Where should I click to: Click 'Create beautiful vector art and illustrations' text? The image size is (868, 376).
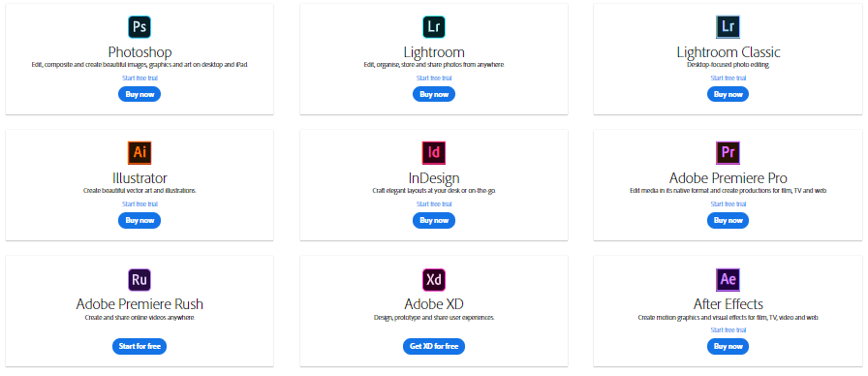[139, 191]
